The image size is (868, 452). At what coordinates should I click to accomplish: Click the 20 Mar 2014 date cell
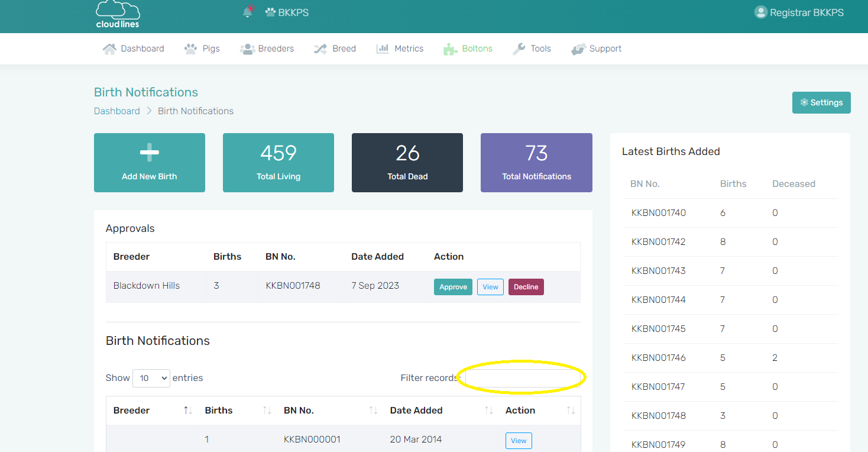click(x=416, y=440)
